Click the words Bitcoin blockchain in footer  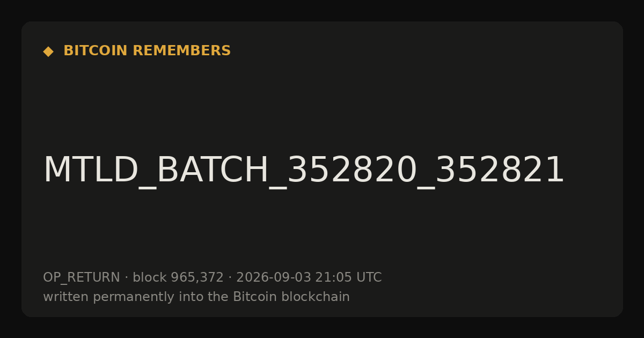(x=291, y=297)
